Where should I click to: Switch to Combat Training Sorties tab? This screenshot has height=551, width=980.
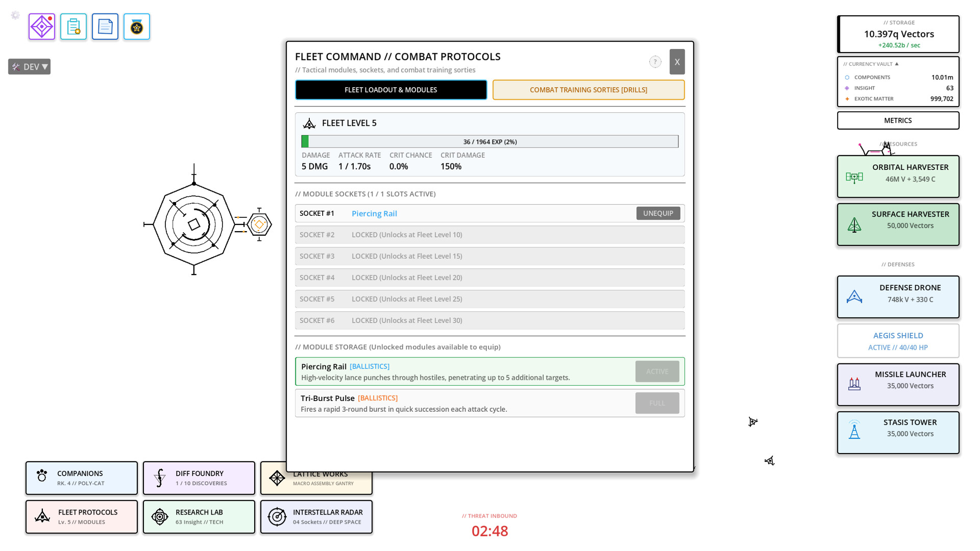589,90
